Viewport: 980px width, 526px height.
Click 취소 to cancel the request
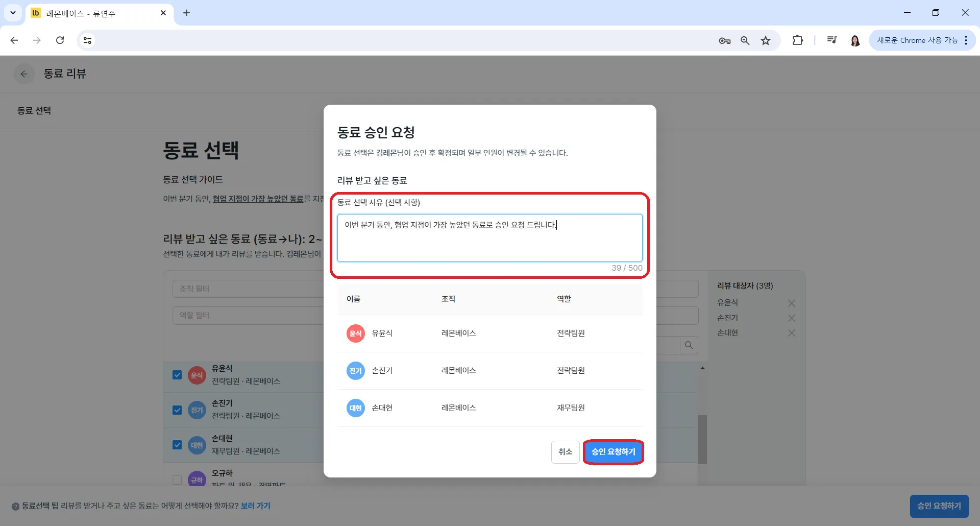pos(565,452)
